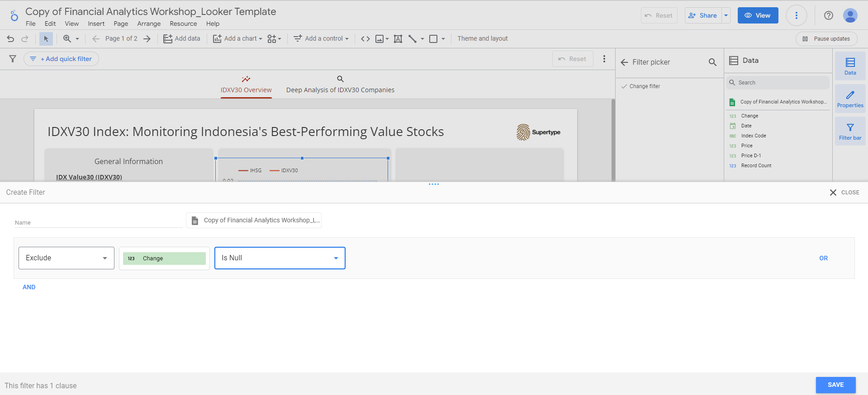
Task: Open the Data side panel tab
Action: pyautogui.click(x=850, y=66)
